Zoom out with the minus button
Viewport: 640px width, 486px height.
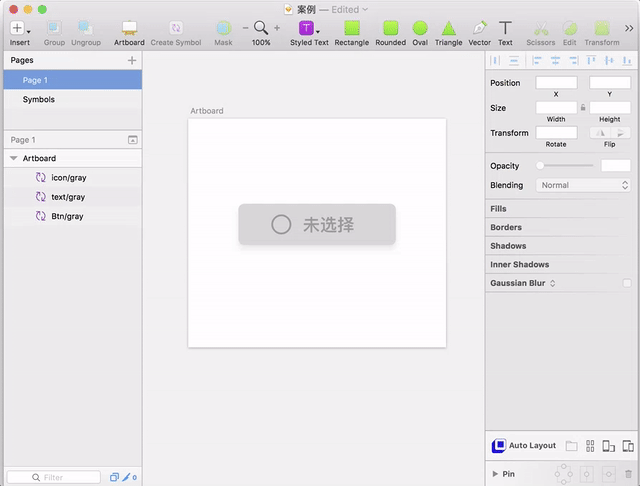pyautogui.click(x=245, y=28)
